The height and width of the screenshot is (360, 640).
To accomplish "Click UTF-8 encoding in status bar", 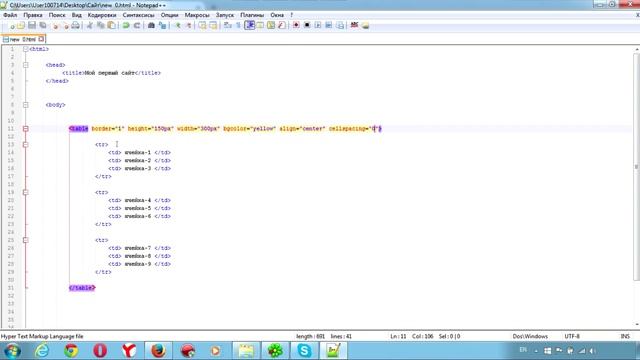I will 572,336.
